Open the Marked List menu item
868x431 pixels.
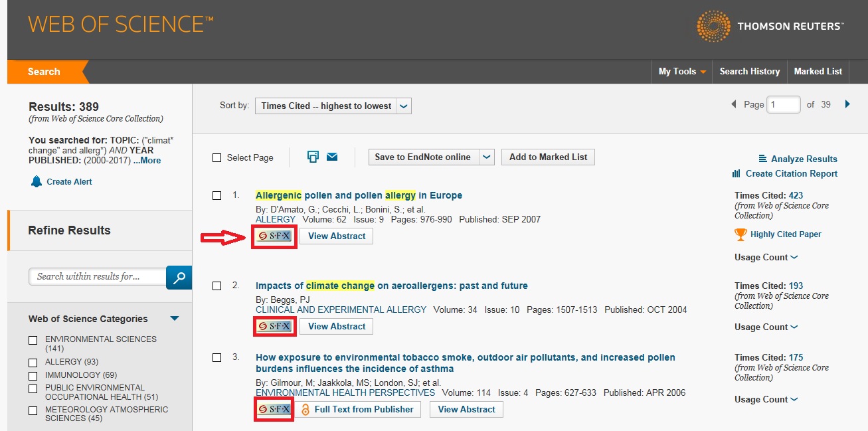[818, 72]
